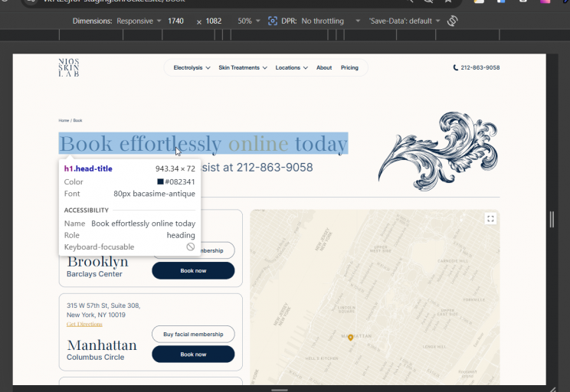
Task: Expand the Electrolysis nav menu
Action: [192, 67]
